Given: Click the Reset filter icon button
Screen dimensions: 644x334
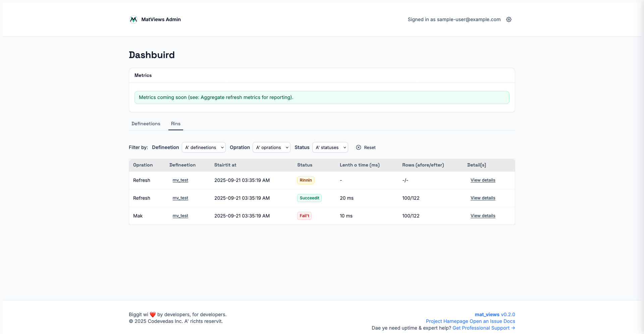Looking at the screenshot, I should click(x=359, y=147).
